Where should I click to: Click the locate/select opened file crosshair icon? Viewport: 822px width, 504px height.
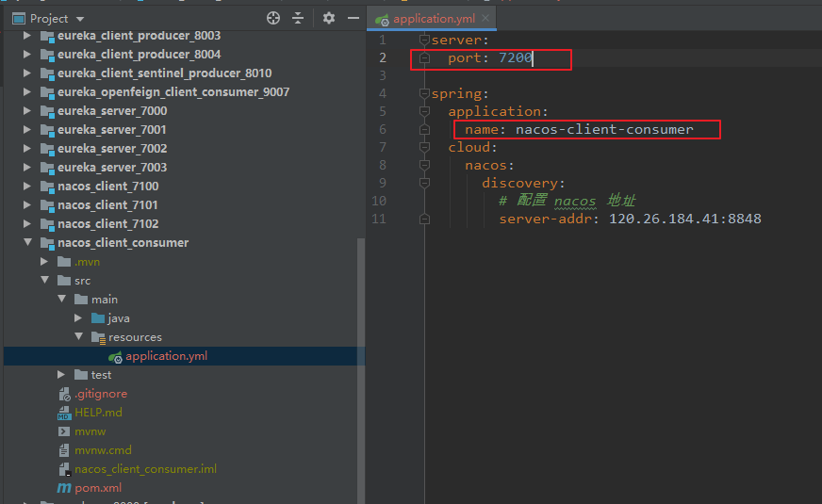pos(273,18)
